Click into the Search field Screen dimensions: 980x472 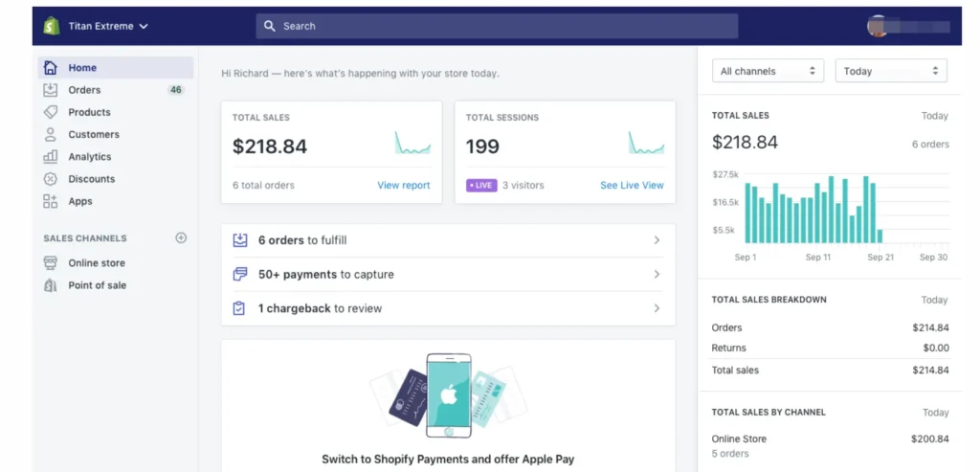(497, 26)
